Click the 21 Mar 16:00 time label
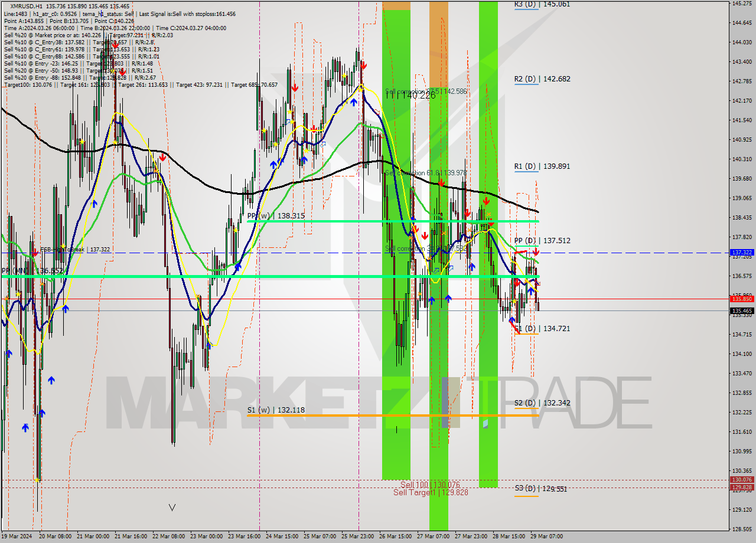This screenshot has width=756, height=543. pyautogui.click(x=131, y=537)
